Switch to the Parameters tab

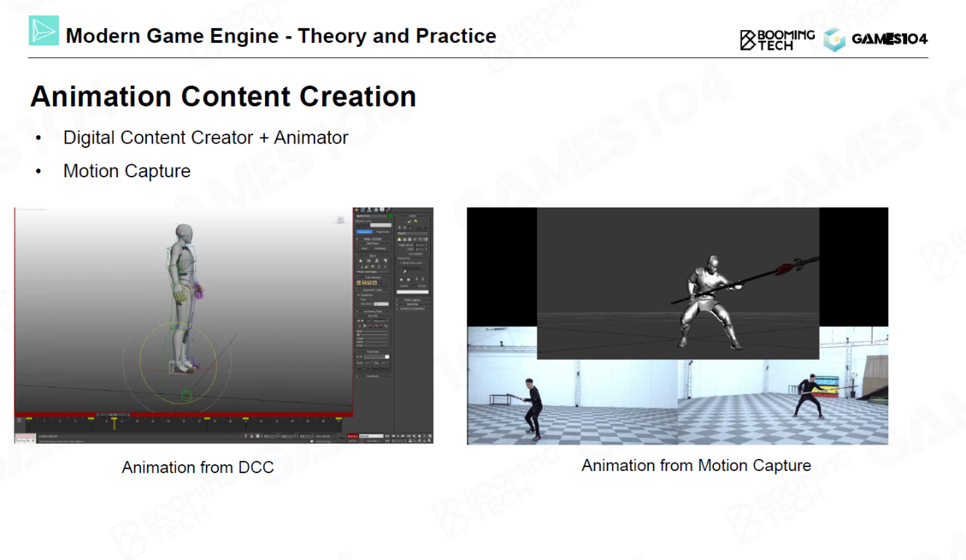pyautogui.click(x=365, y=232)
